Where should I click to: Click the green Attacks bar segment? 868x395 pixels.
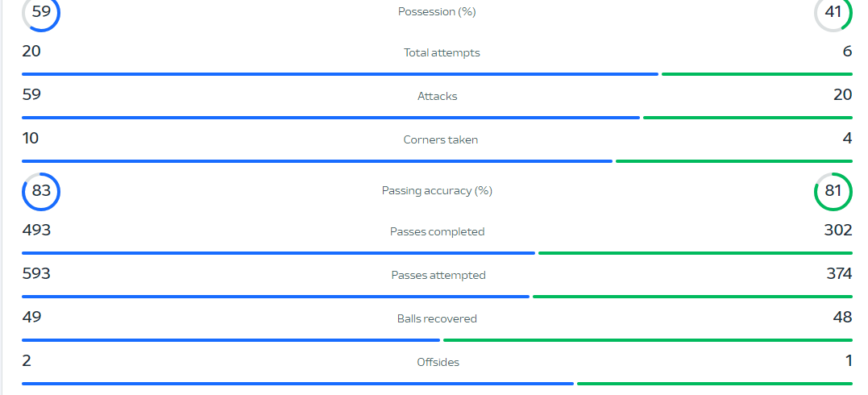click(748, 118)
